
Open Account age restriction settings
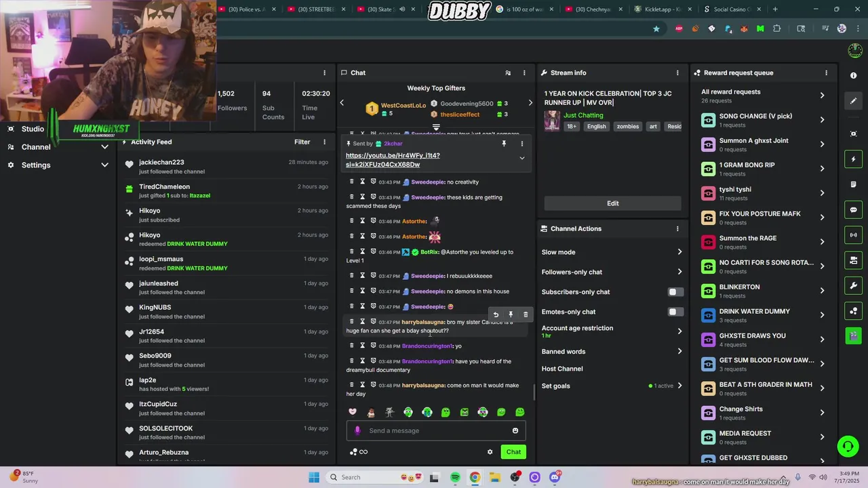pyautogui.click(x=612, y=331)
